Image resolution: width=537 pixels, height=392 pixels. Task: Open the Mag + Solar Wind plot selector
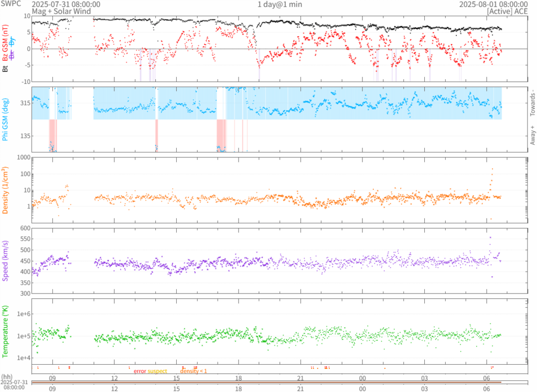point(61,11)
